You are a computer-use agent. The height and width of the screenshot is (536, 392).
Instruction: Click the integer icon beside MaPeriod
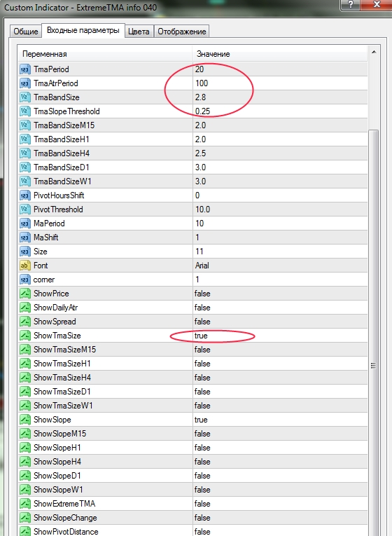[25, 224]
